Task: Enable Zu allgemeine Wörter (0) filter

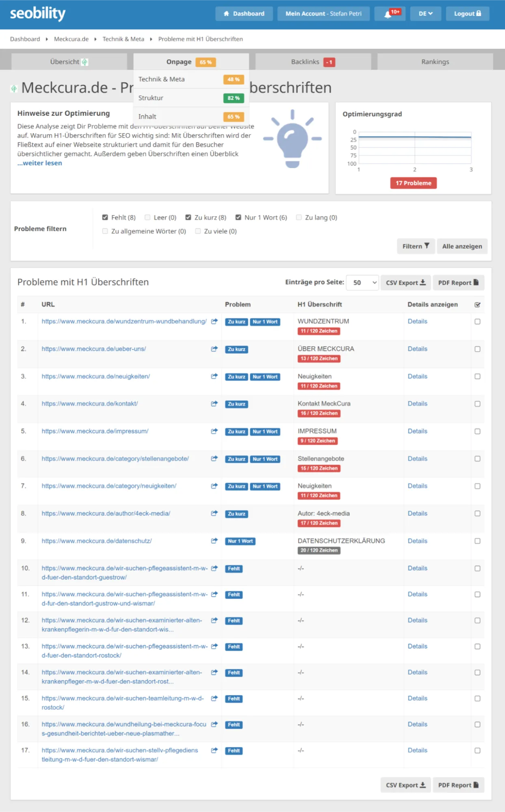Action: click(x=105, y=231)
